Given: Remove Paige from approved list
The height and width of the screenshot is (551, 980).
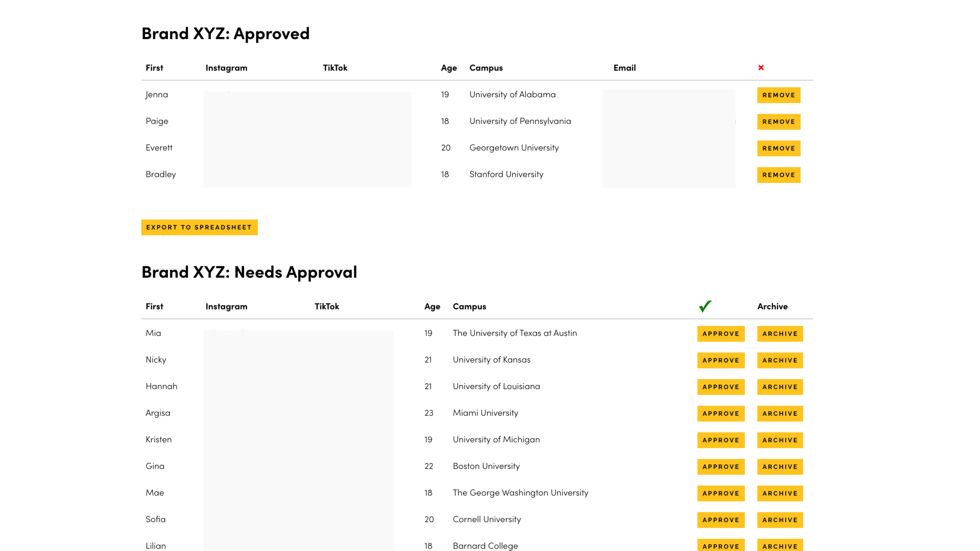Looking at the screenshot, I should [779, 122].
